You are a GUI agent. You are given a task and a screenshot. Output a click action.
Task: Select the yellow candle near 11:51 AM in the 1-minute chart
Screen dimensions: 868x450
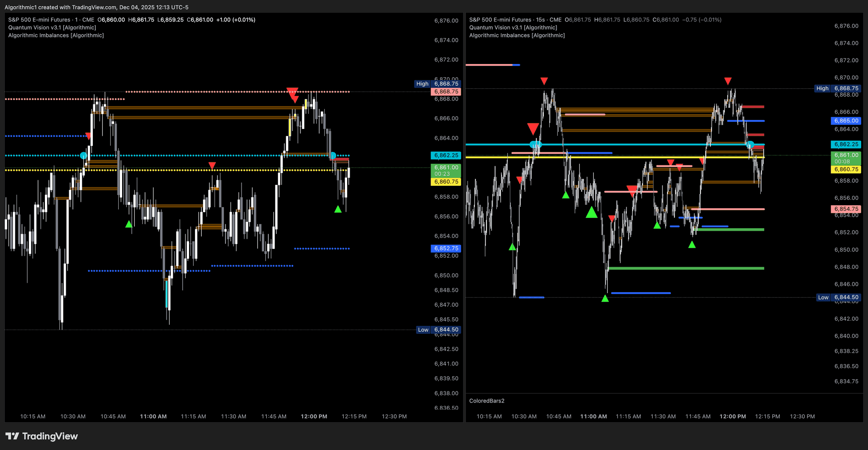tap(290, 127)
